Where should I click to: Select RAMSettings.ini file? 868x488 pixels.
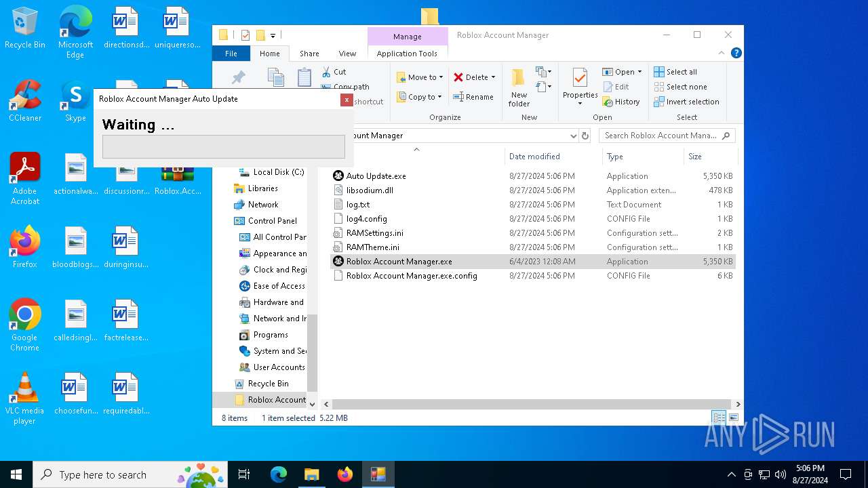pos(532,233)
